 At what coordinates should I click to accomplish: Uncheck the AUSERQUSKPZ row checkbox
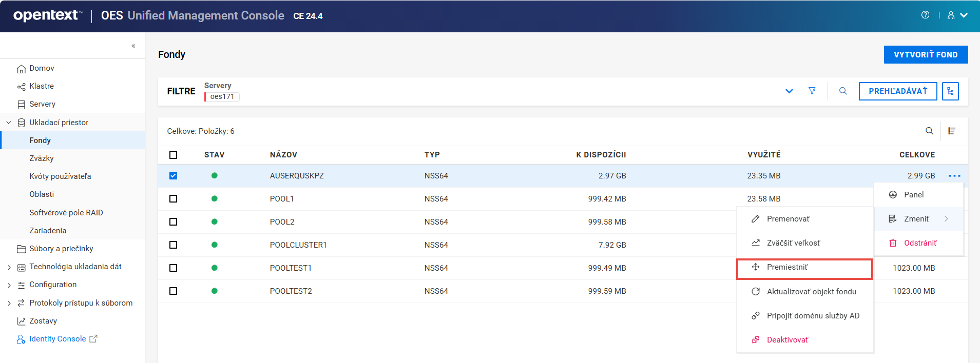pyautogui.click(x=174, y=176)
